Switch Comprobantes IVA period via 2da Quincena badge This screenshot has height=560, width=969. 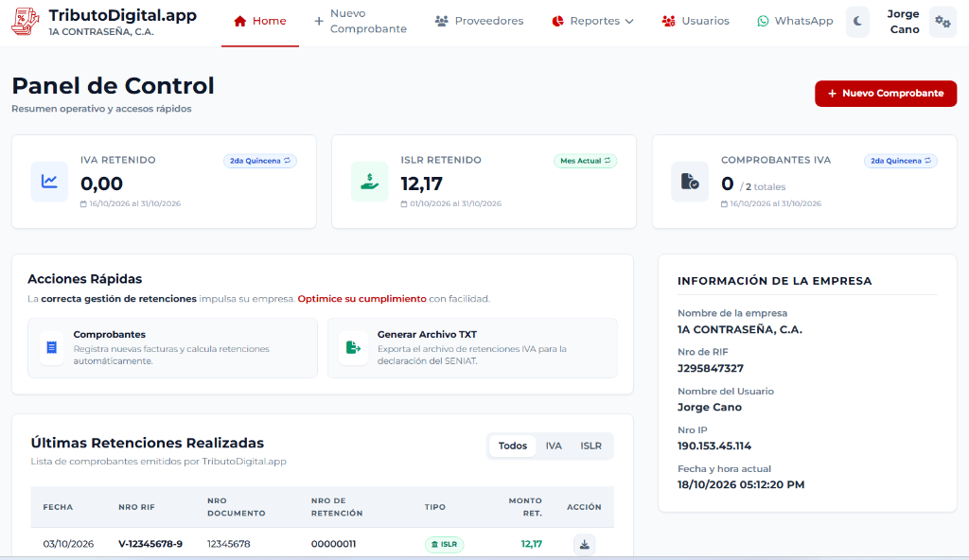(x=901, y=161)
